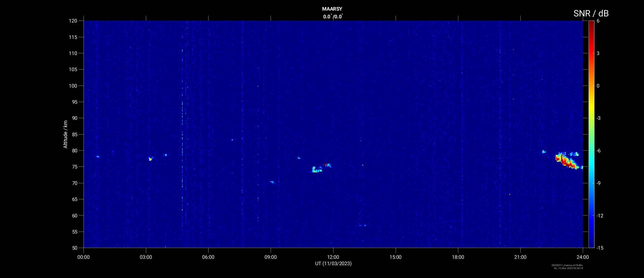Click the MAARSY plot title
The width and height of the screenshot is (644, 278).
332,9
